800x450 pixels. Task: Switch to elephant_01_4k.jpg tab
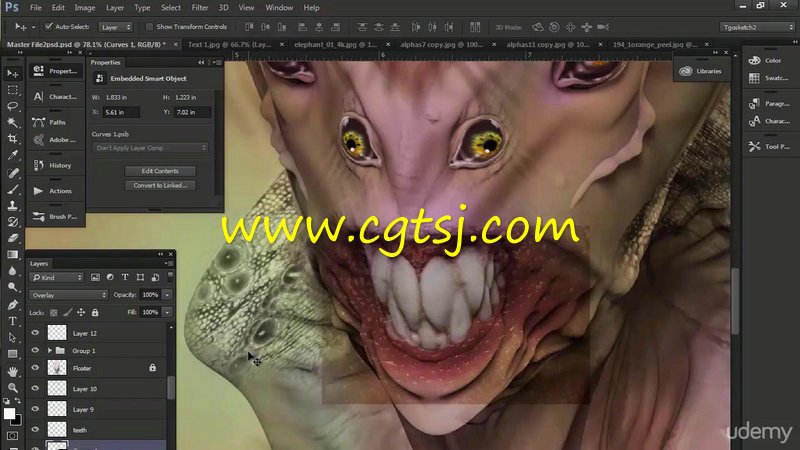click(x=336, y=44)
